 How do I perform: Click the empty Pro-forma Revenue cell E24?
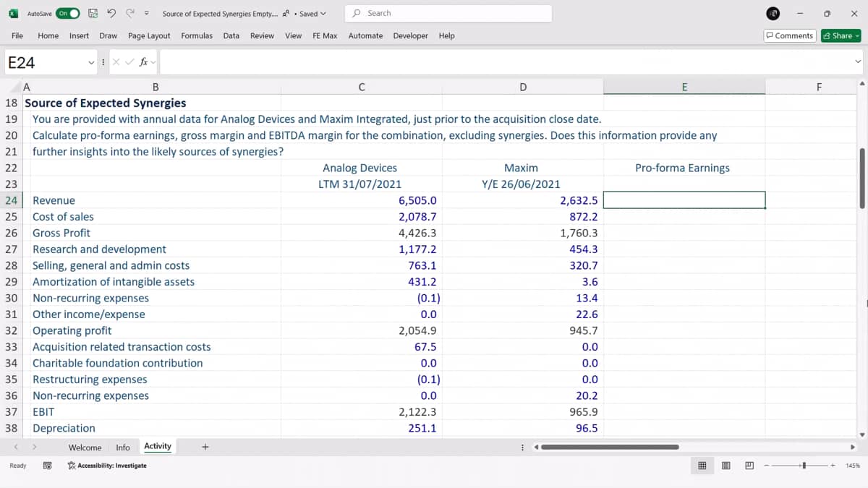684,200
